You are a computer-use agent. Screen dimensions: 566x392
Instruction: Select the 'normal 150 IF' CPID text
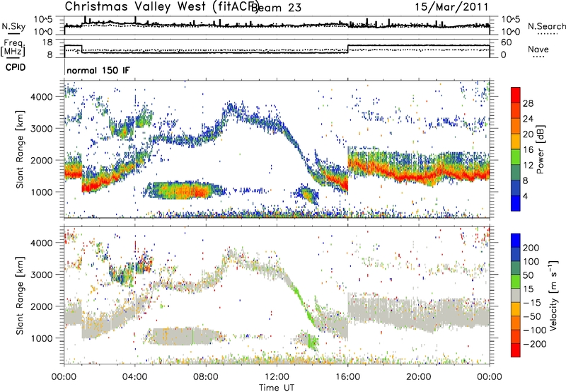tap(98, 70)
